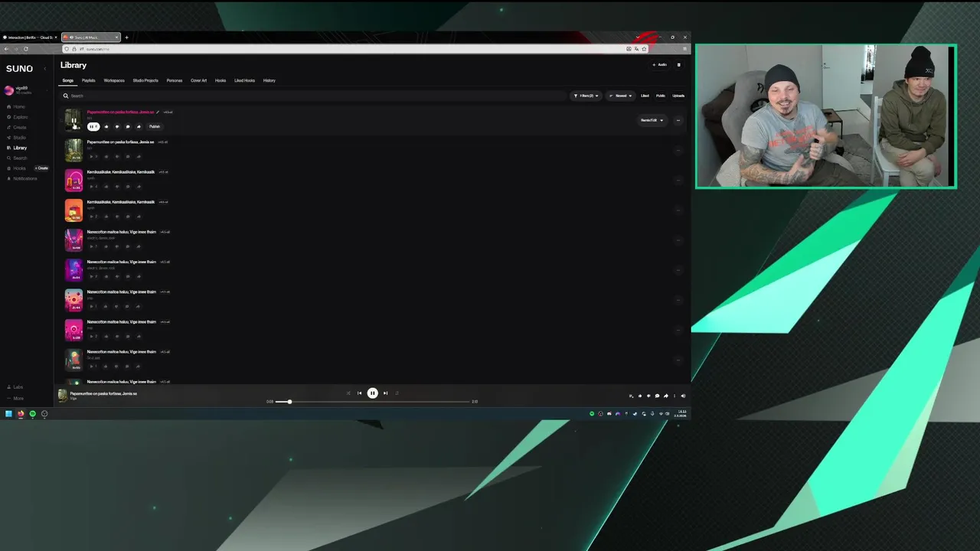Click the Library search field
Viewport: 980px width, 551px height.
314,96
